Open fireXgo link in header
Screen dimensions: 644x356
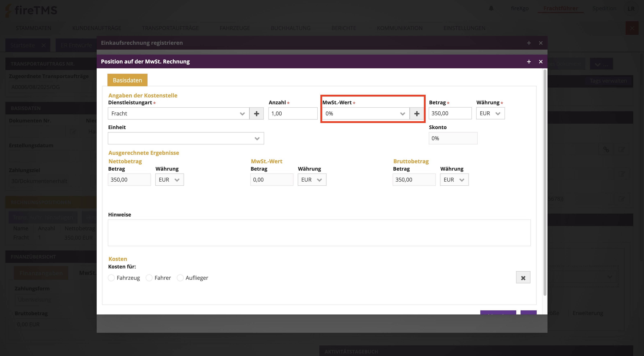520,8
